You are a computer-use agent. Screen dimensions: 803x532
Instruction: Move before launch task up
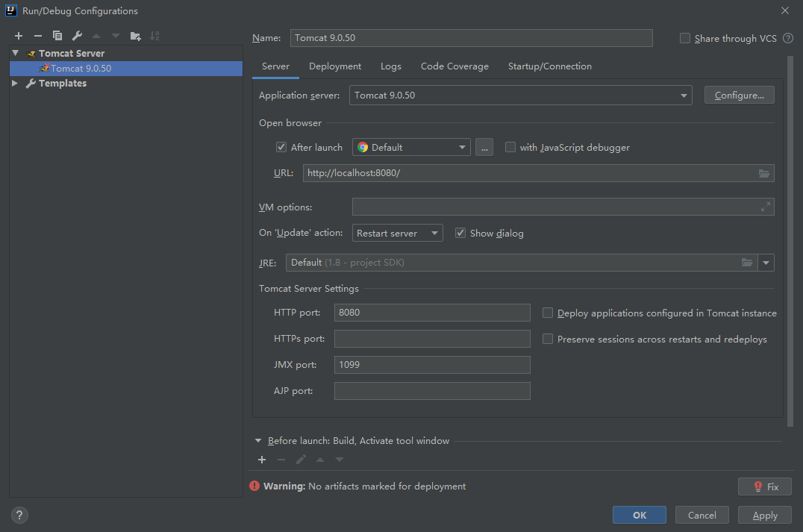[x=320, y=460]
